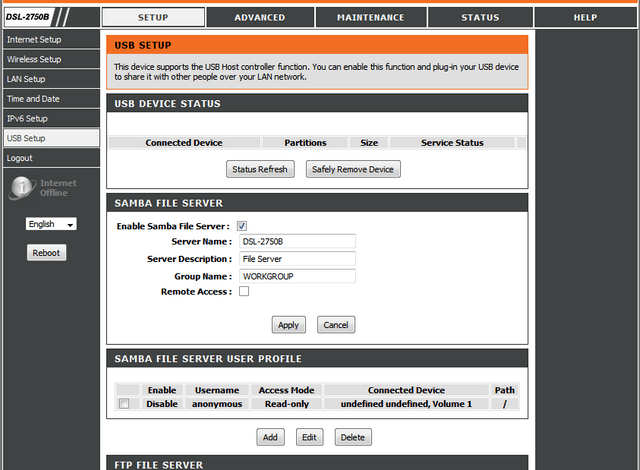Go to the Status tab
Viewport: 640px width, 470px height.
[x=480, y=17]
